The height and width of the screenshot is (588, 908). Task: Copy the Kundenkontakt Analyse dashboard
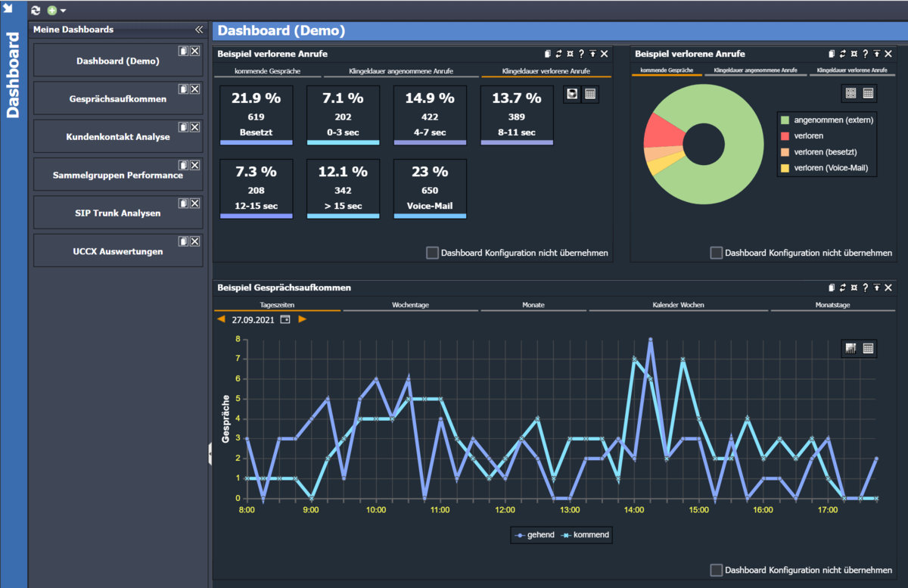[183, 127]
